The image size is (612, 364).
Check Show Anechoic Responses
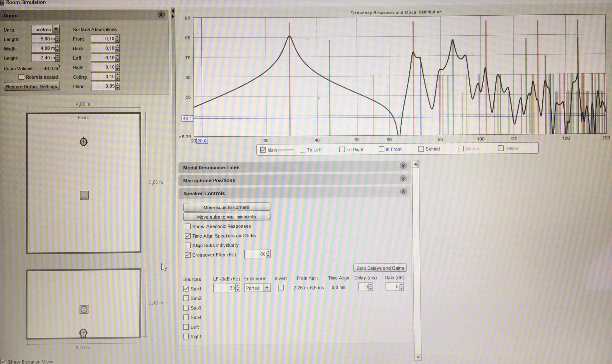pyautogui.click(x=188, y=226)
